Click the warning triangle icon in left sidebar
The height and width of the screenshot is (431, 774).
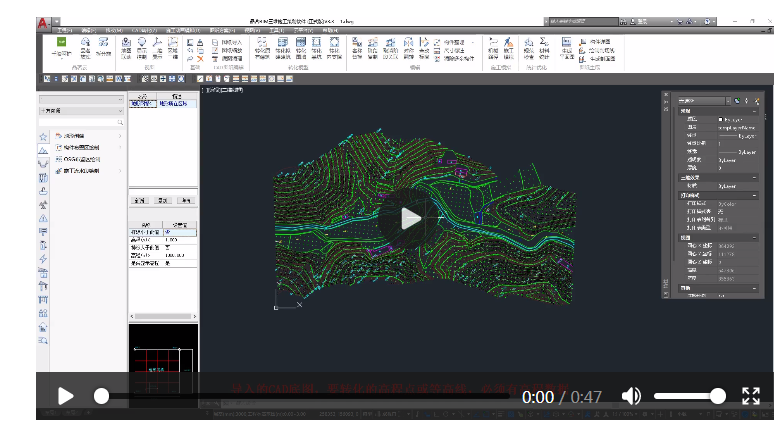click(43, 218)
